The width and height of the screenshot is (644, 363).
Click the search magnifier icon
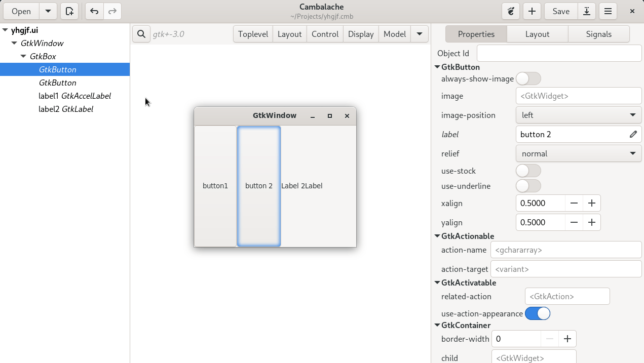point(141,34)
